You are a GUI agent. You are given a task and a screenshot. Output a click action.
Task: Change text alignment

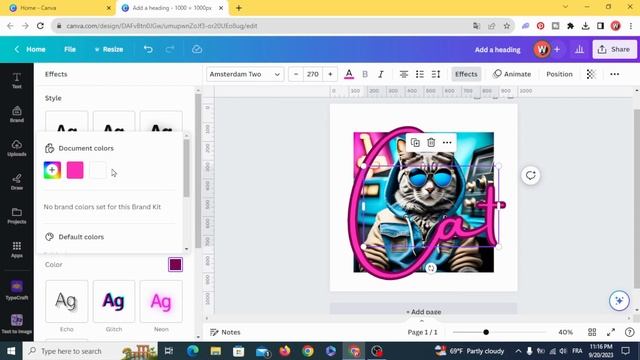tap(404, 74)
